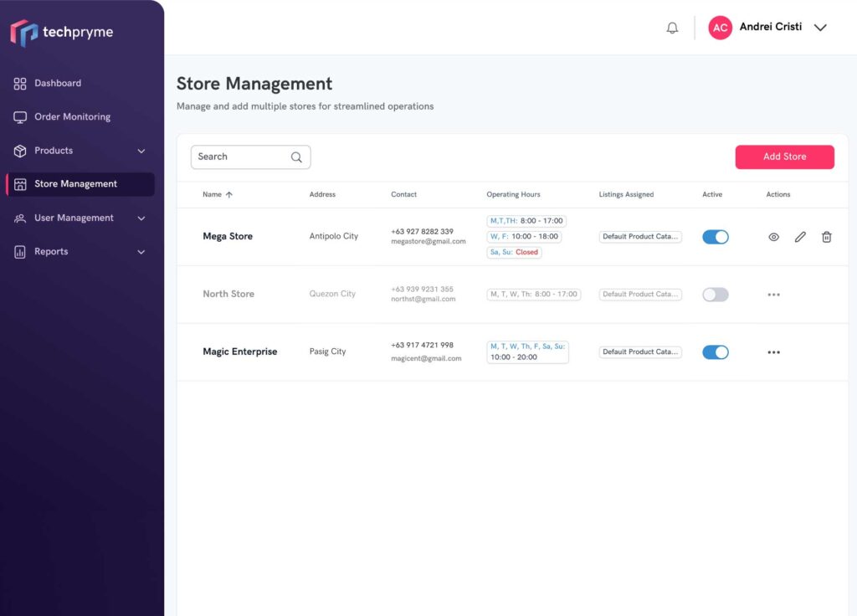857x616 pixels.
Task: Open Order Monitoring from the sidebar
Action: (x=72, y=117)
